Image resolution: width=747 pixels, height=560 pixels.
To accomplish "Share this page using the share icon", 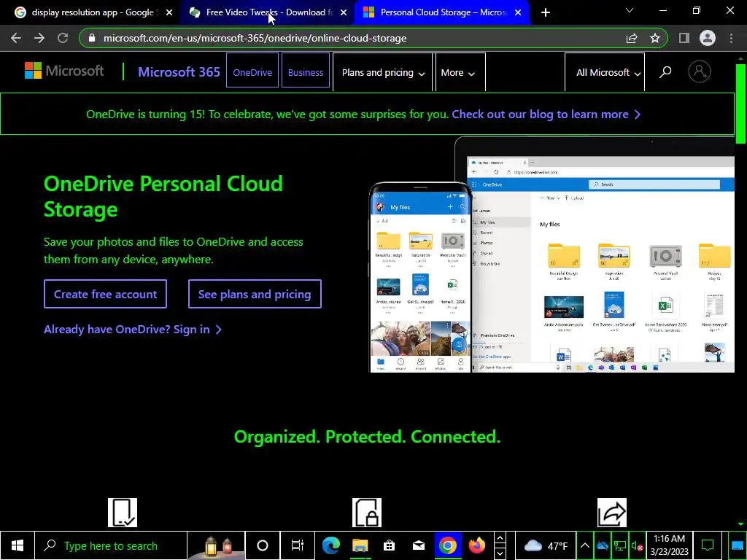I will tap(632, 38).
